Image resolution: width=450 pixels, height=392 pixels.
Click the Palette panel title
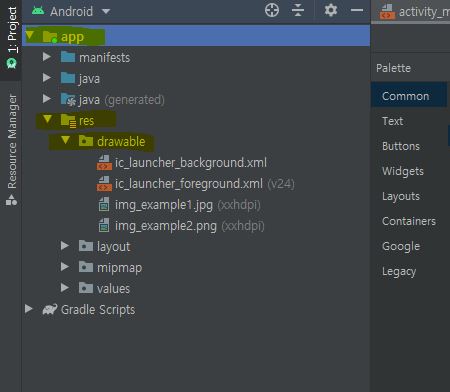(x=393, y=68)
